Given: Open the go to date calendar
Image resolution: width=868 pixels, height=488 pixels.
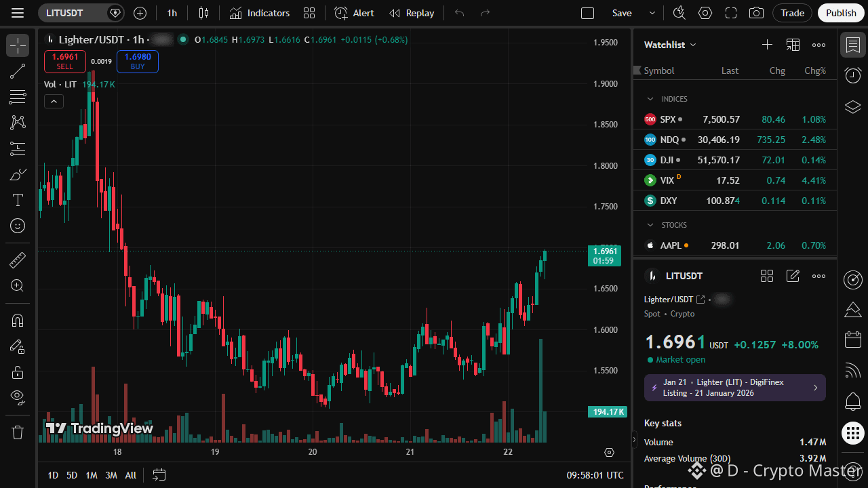Looking at the screenshot, I should tap(159, 475).
